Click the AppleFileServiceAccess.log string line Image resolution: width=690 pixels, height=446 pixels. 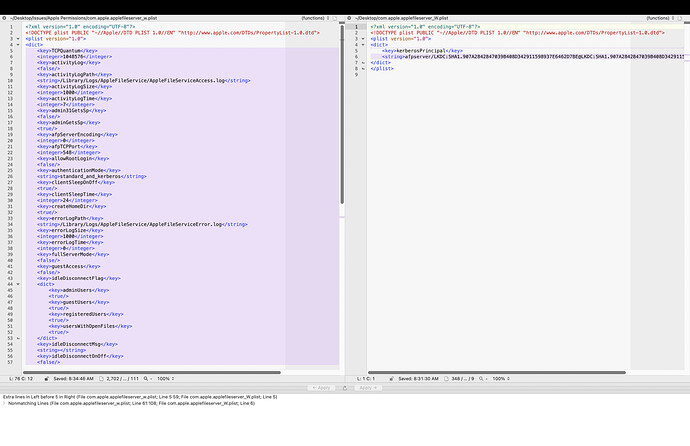144,81
